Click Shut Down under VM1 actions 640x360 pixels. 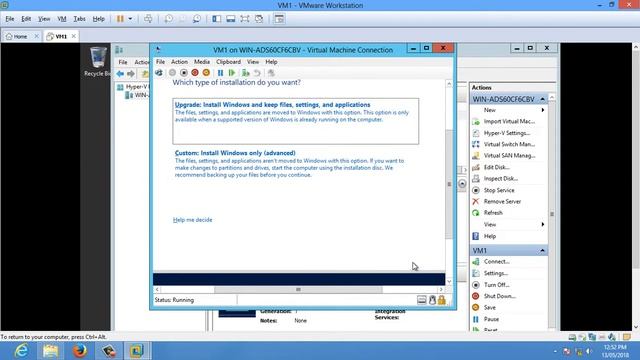click(x=500, y=296)
